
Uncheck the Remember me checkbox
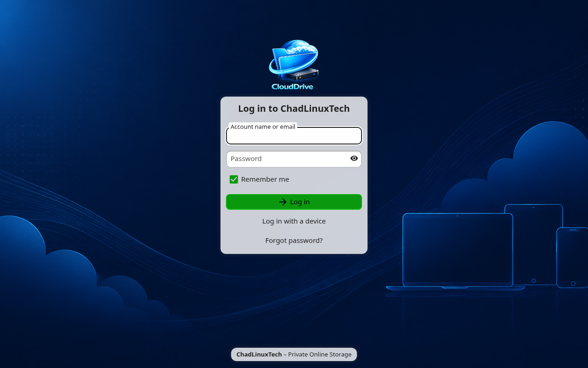[234, 179]
